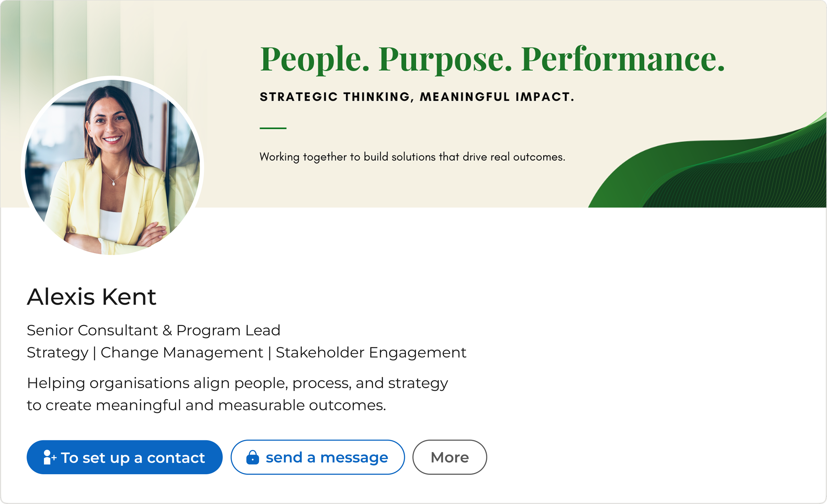Image resolution: width=827 pixels, height=504 pixels.
Task: Click the Working together to build solutions tagline
Action: tap(412, 157)
